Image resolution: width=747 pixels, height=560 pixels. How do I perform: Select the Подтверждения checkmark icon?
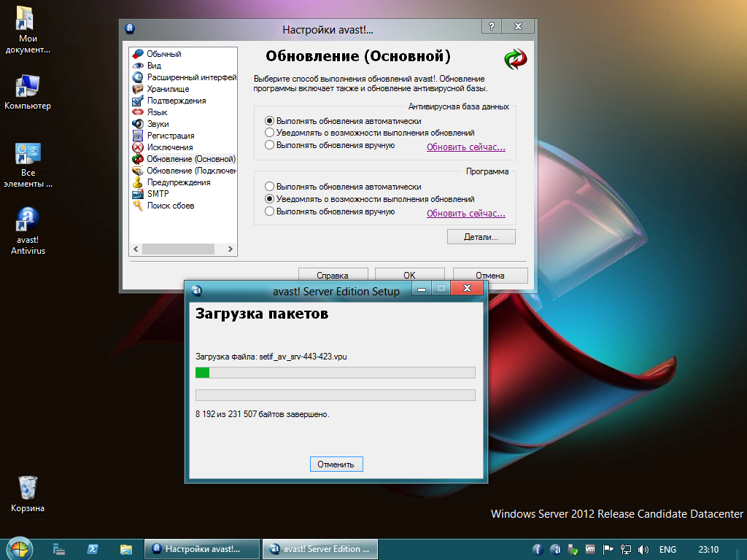[x=138, y=101]
